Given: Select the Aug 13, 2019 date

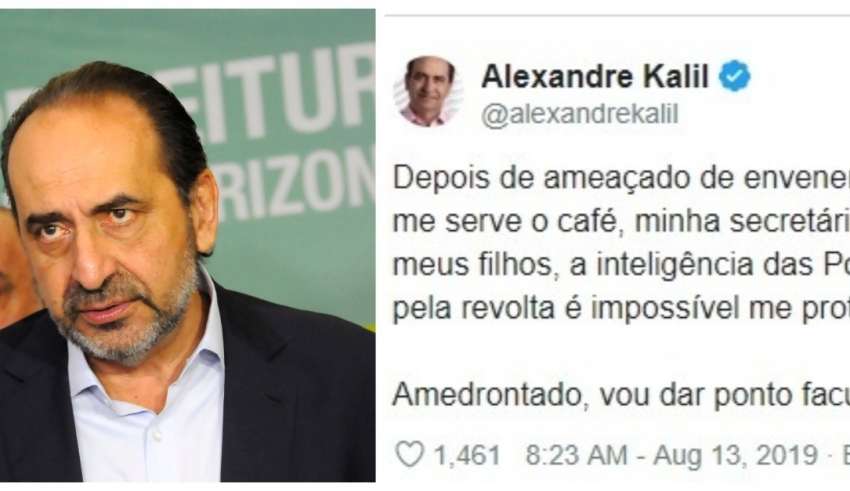Looking at the screenshot, I should tap(735, 455).
